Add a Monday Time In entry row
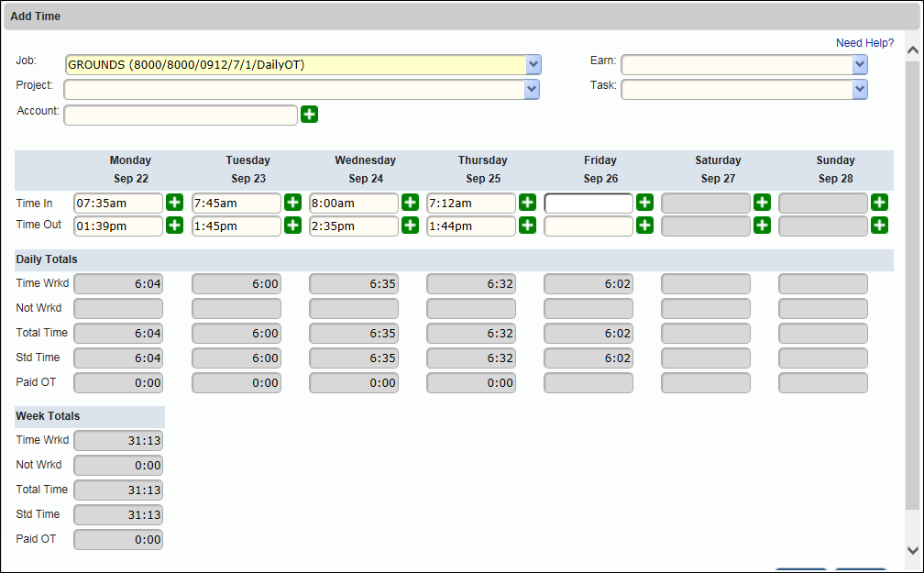 click(x=175, y=203)
